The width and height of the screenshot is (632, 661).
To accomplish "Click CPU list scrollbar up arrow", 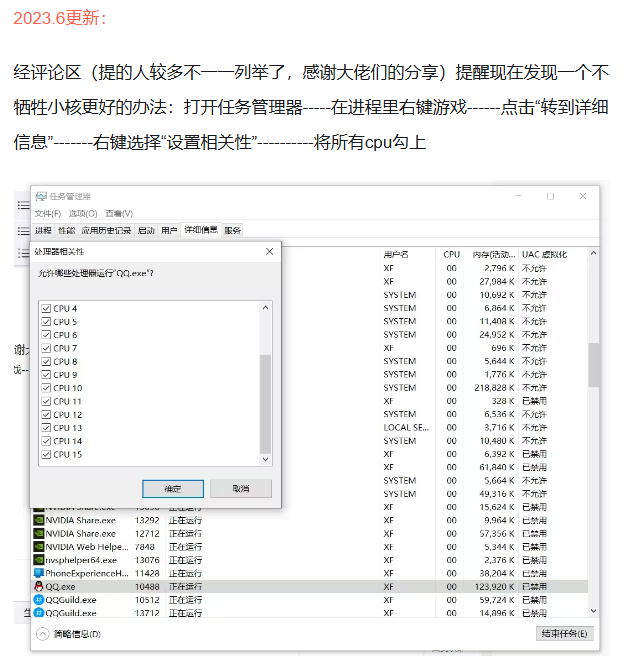I will coord(265,308).
